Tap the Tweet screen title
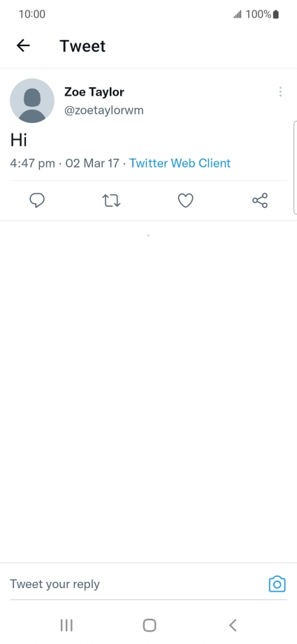 tap(82, 46)
